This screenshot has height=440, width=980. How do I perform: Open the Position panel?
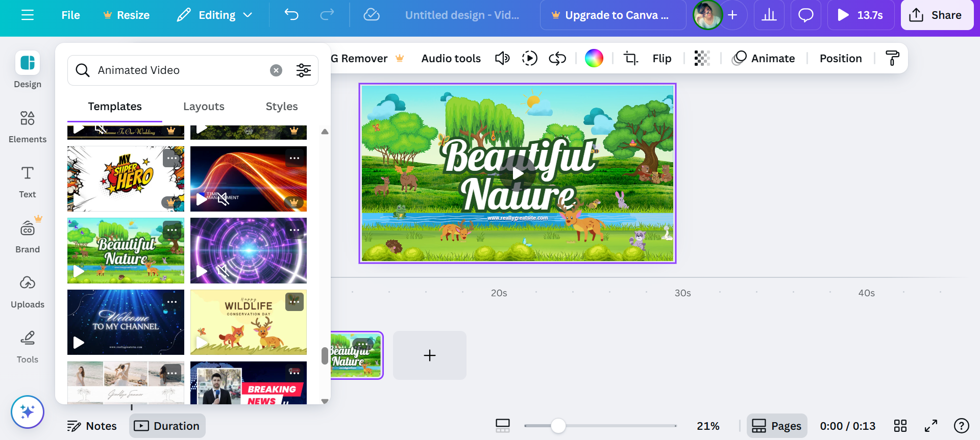click(841, 59)
